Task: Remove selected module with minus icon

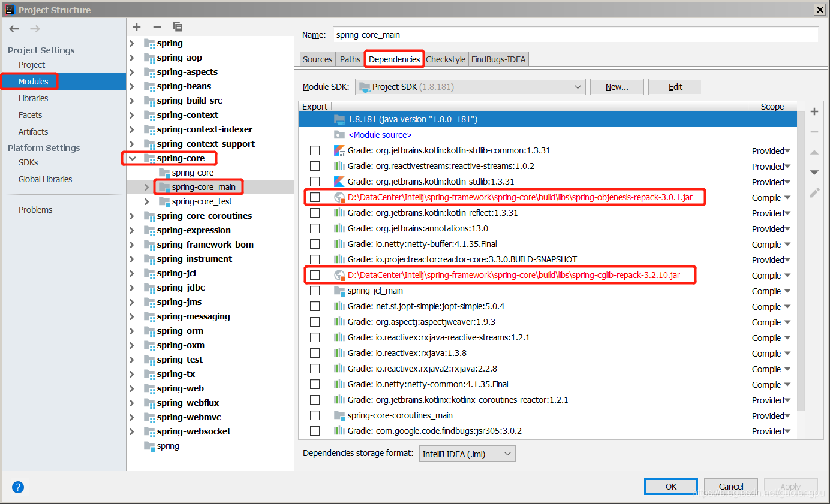Action: (157, 27)
